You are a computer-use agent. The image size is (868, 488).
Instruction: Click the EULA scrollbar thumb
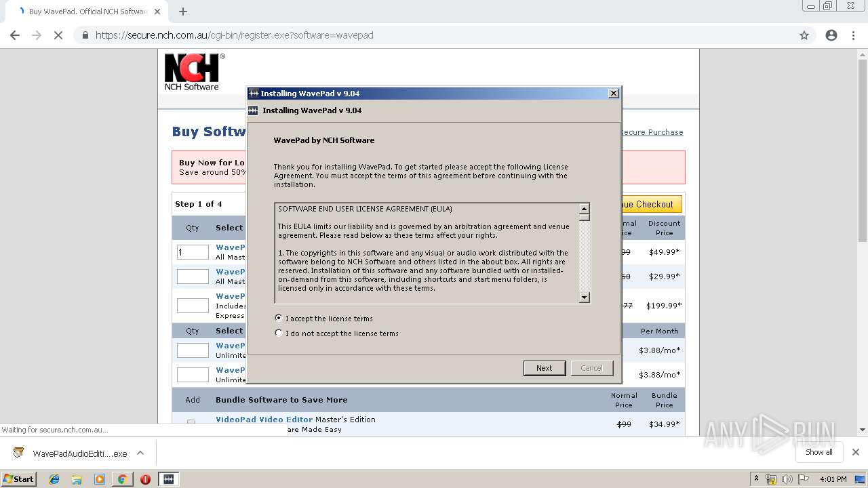pyautogui.click(x=585, y=218)
